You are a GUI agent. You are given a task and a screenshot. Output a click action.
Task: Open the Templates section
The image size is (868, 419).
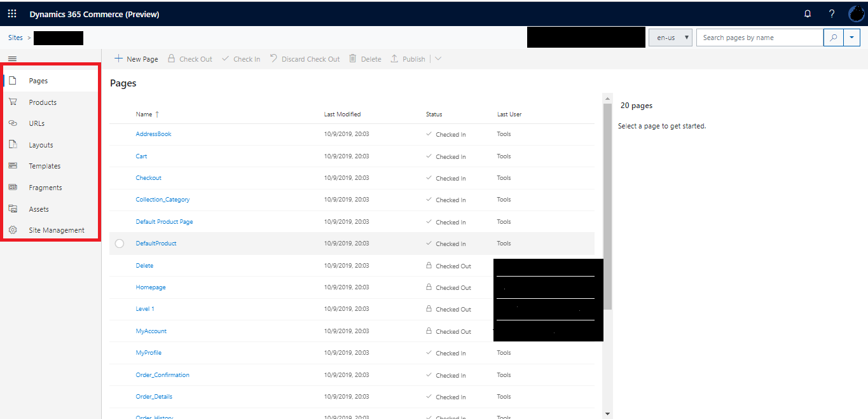[x=45, y=166]
